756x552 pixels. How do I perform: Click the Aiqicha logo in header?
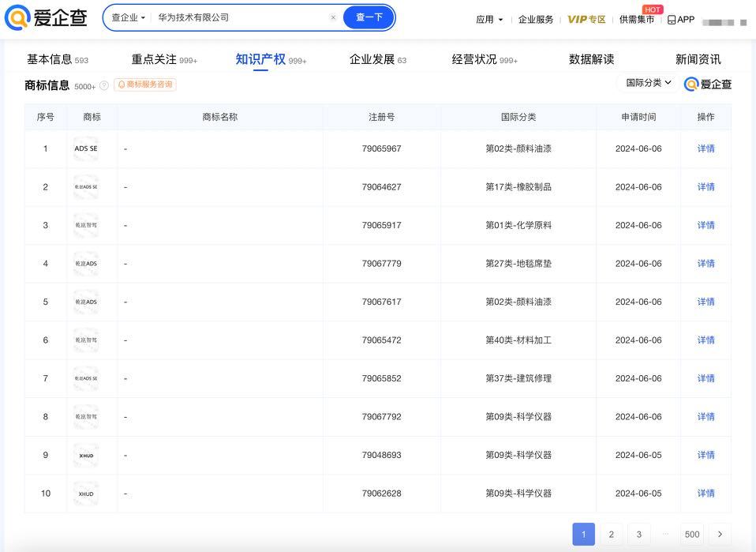46,17
